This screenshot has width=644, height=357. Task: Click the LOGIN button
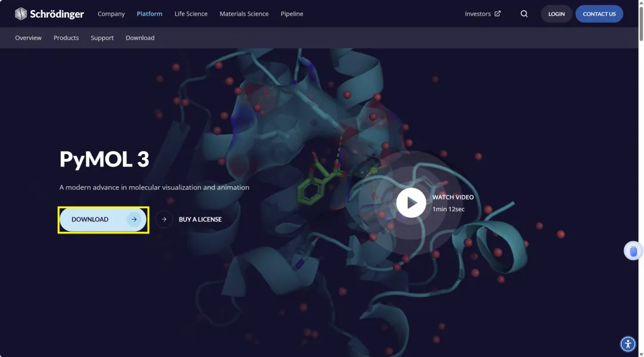(x=556, y=14)
